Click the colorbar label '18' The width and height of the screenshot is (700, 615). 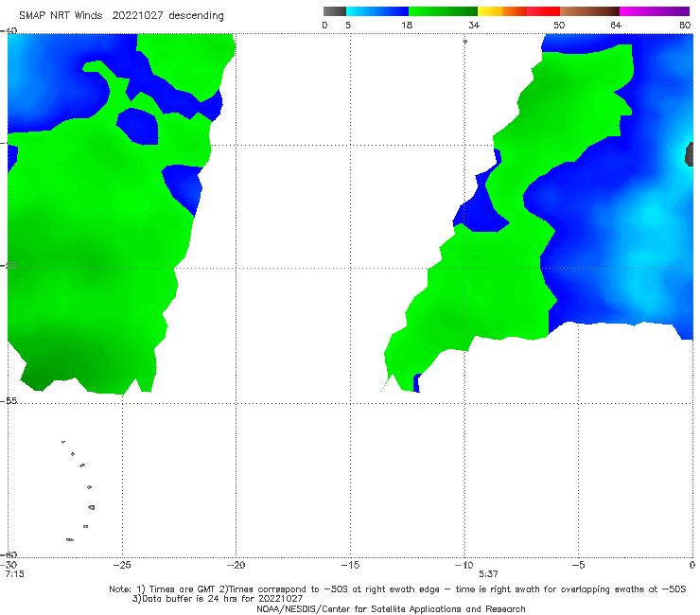pyautogui.click(x=407, y=25)
